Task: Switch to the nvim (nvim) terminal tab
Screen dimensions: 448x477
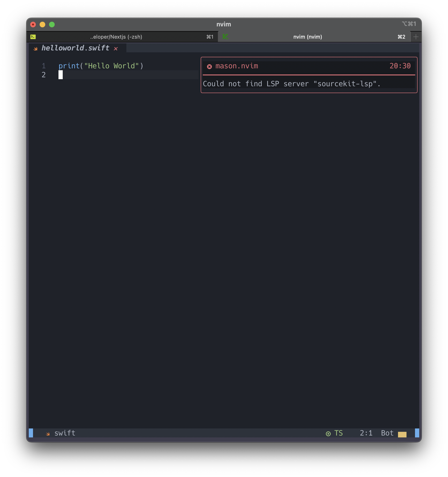Action: tap(314, 37)
